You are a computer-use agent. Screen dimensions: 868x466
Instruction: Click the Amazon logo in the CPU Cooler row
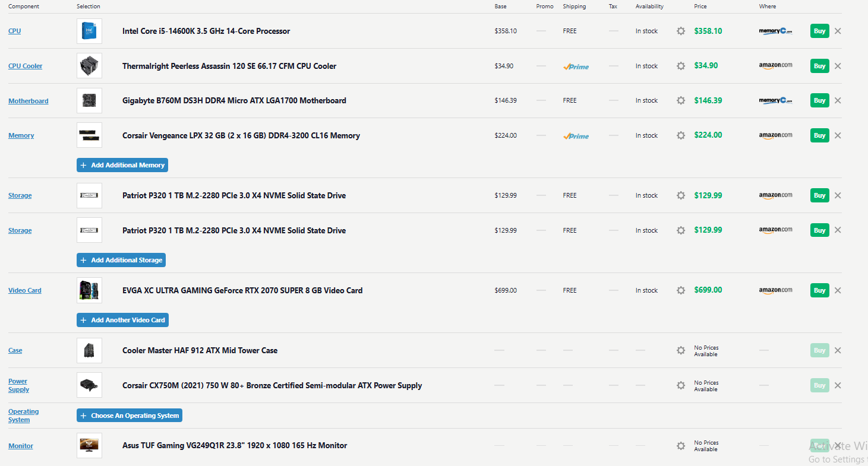pyautogui.click(x=776, y=66)
